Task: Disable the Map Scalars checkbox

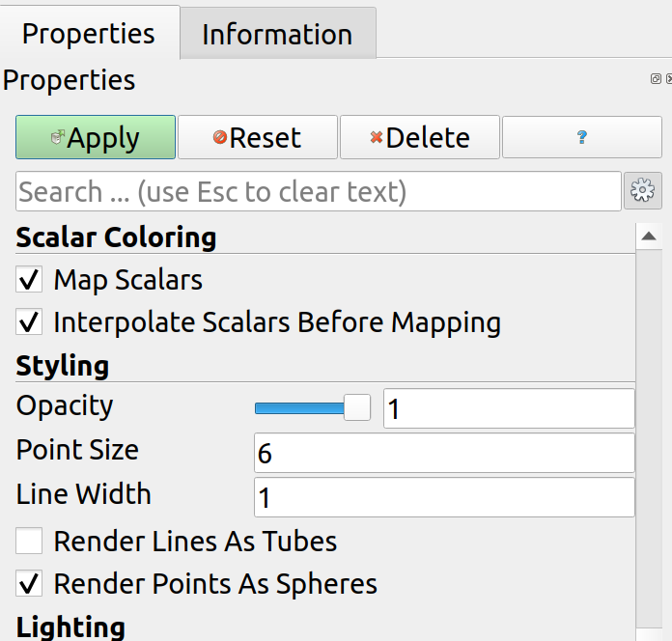Action: click(x=30, y=280)
